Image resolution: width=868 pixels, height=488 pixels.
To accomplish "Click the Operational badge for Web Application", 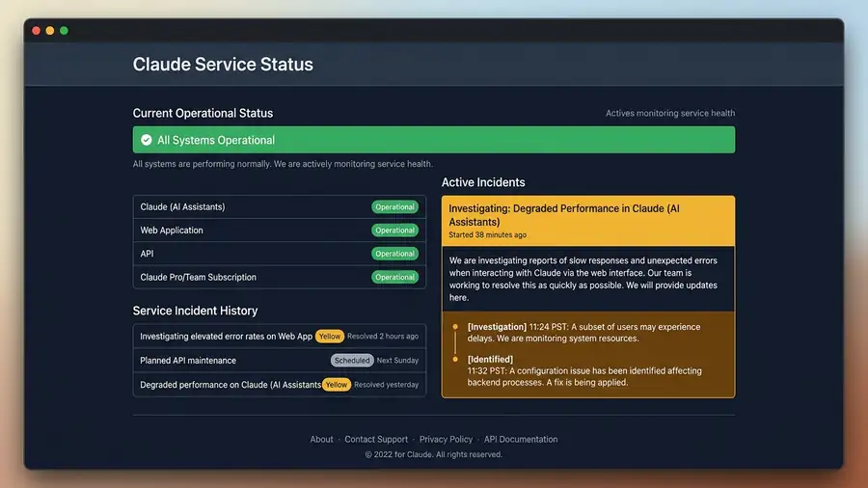I will pos(394,230).
